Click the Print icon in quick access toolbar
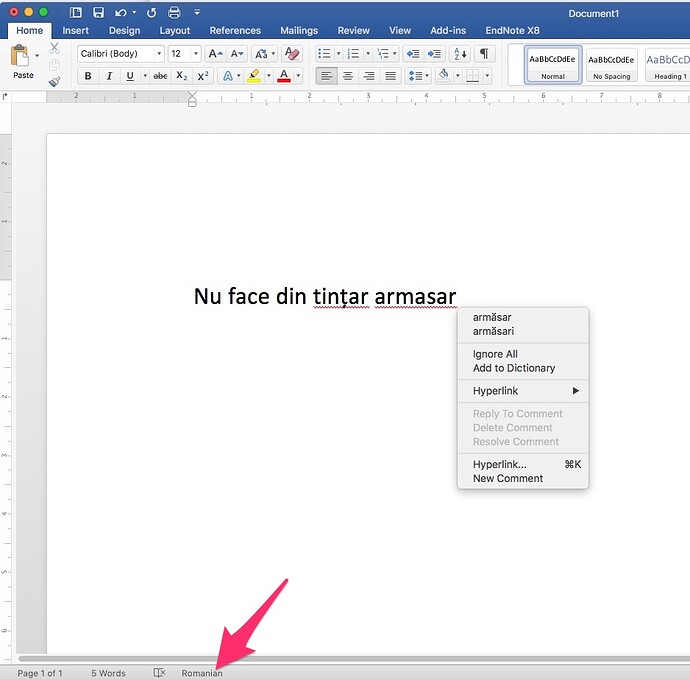The width and height of the screenshot is (690, 679). (174, 13)
